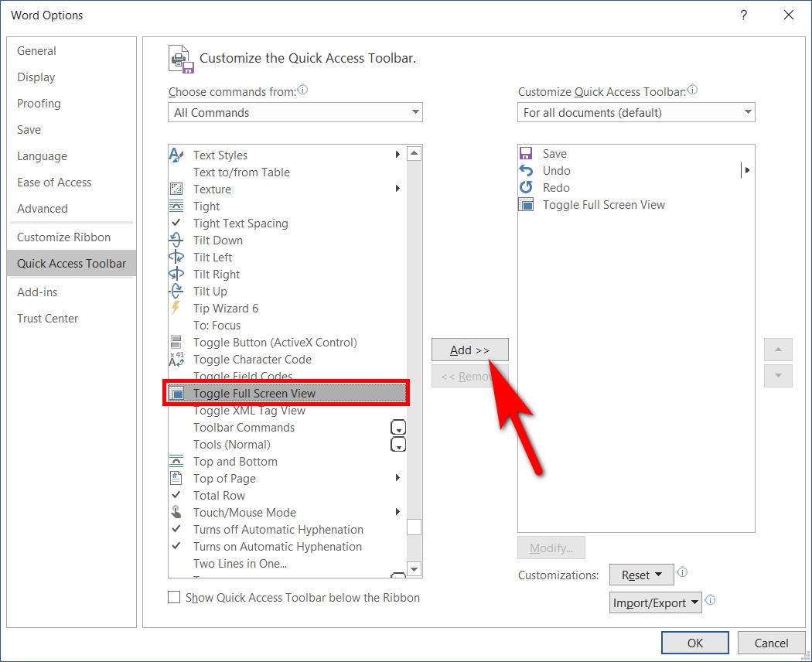Click the Tip Wizard 6 lightning icon

[176, 309]
